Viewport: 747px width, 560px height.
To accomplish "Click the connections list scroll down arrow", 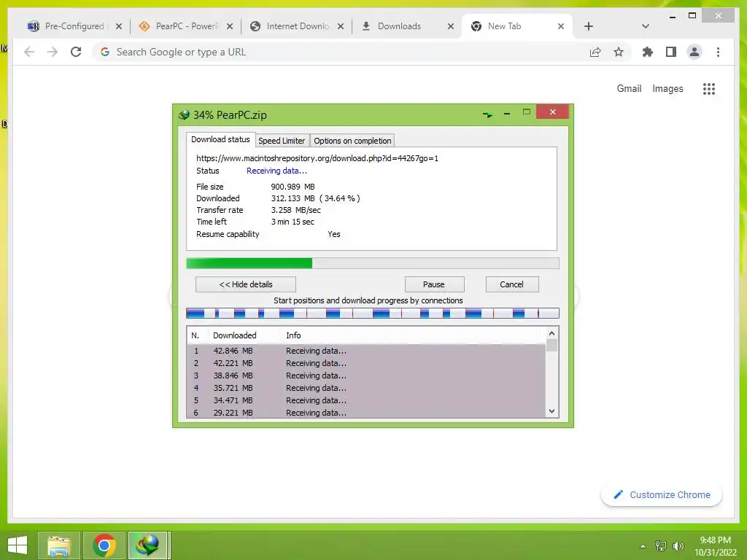I will [551, 411].
